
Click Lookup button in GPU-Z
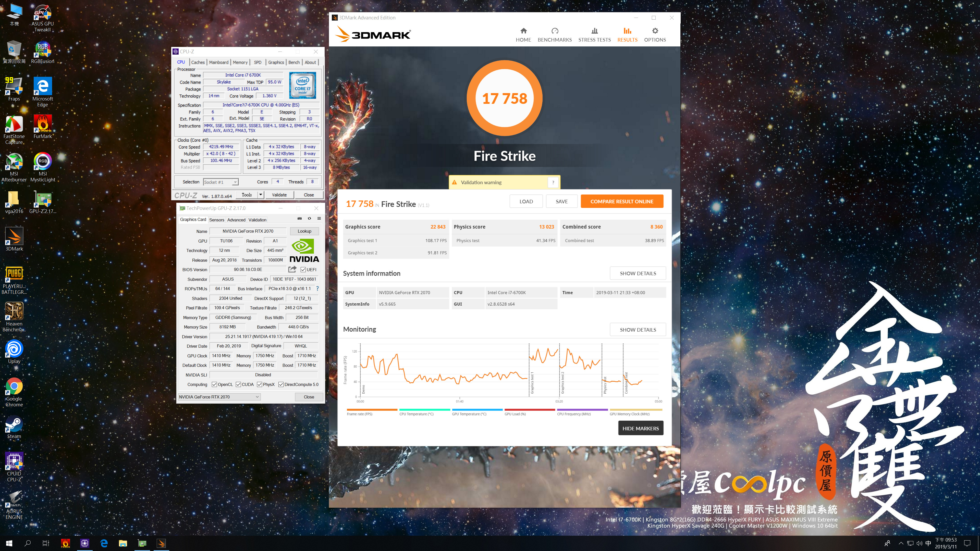(304, 231)
